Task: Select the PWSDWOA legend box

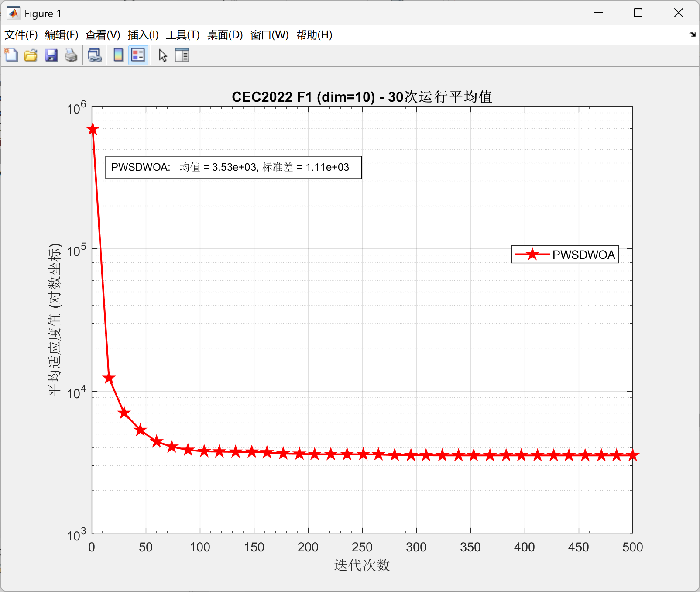Action: 565,255
